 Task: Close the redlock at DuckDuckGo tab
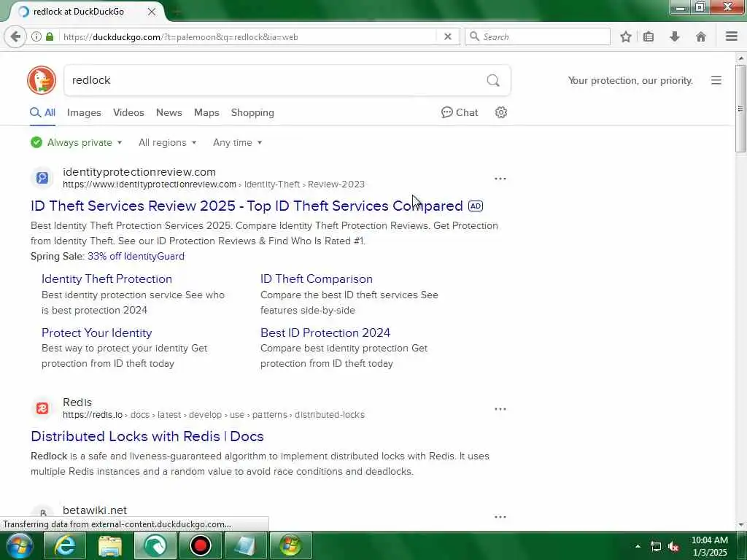click(152, 12)
